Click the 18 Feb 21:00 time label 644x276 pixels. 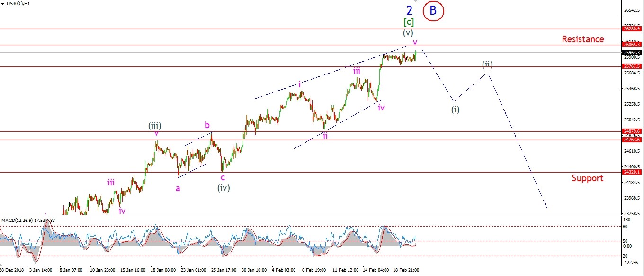(x=405, y=270)
